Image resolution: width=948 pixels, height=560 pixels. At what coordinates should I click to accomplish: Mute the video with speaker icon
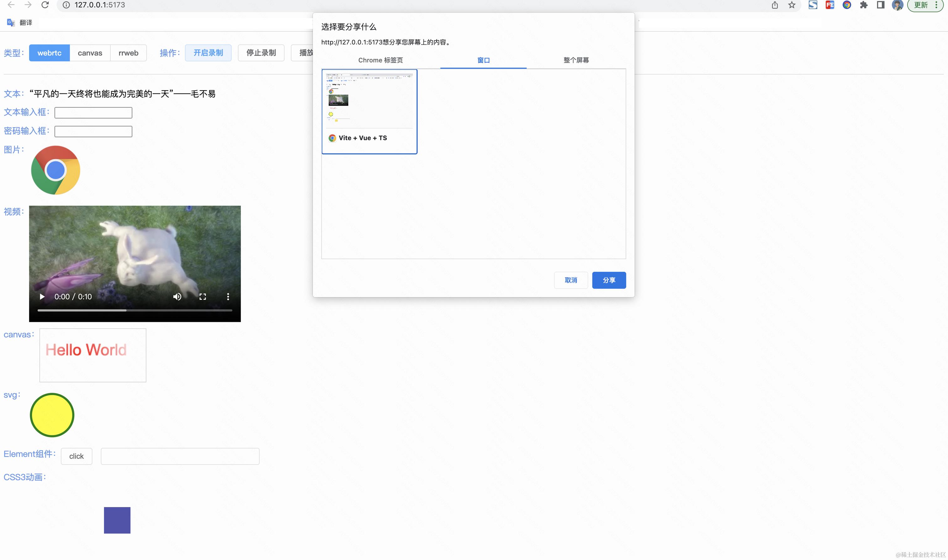[177, 297]
